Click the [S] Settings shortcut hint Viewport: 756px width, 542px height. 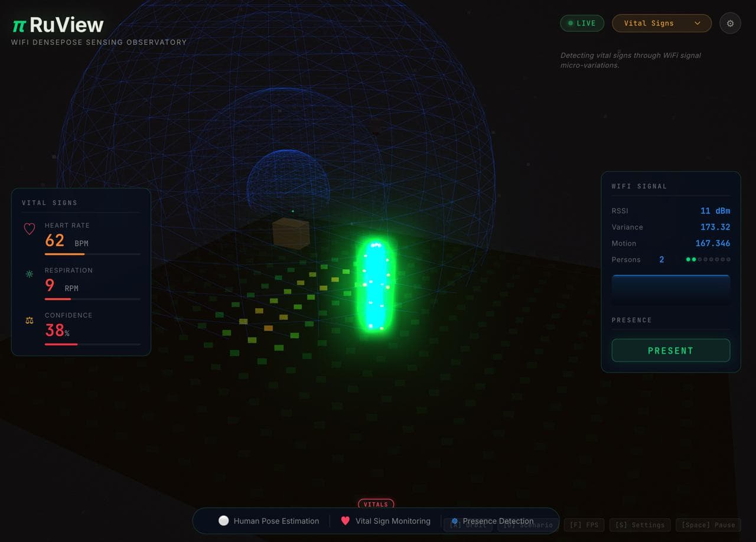click(640, 524)
